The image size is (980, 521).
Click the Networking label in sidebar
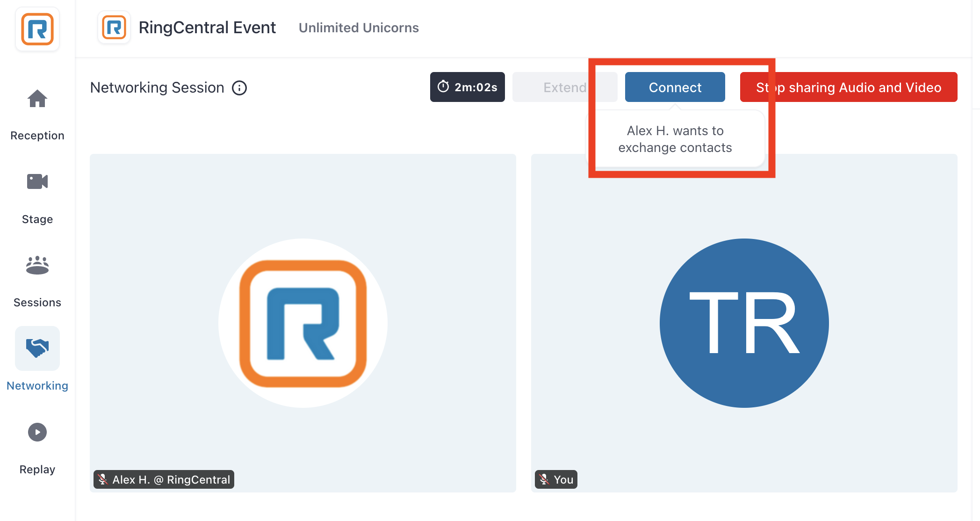(37, 386)
